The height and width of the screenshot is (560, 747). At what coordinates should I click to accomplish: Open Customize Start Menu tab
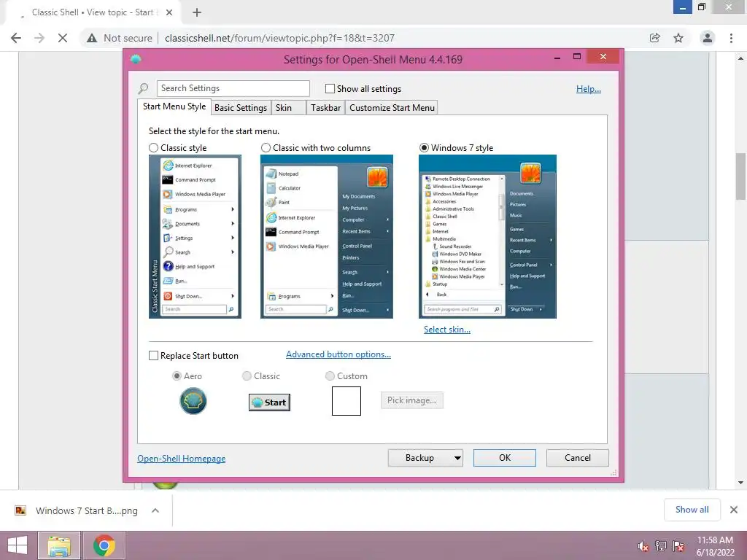[x=392, y=108]
